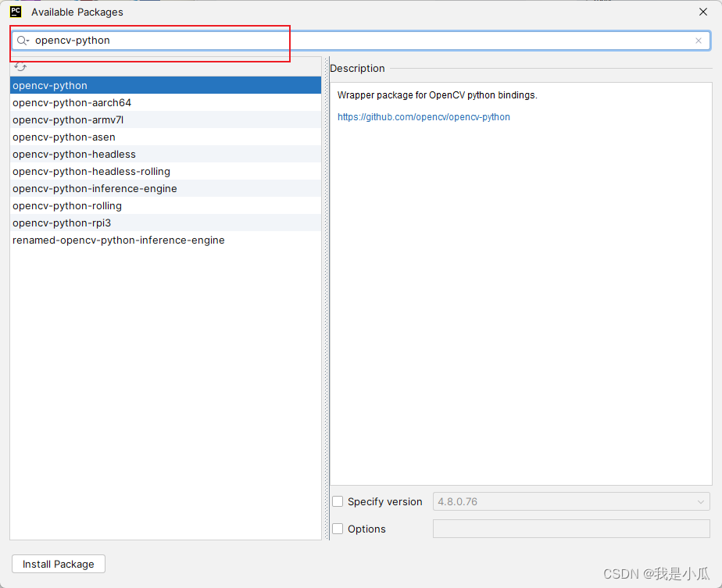
Task: Click inside the Options input field
Action: point(571,529)
